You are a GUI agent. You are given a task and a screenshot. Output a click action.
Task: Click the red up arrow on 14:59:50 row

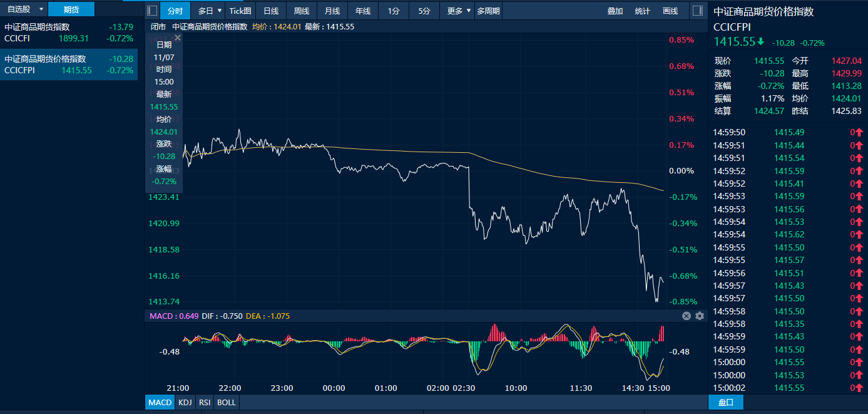pyautogui.click(x=860, y=132)
